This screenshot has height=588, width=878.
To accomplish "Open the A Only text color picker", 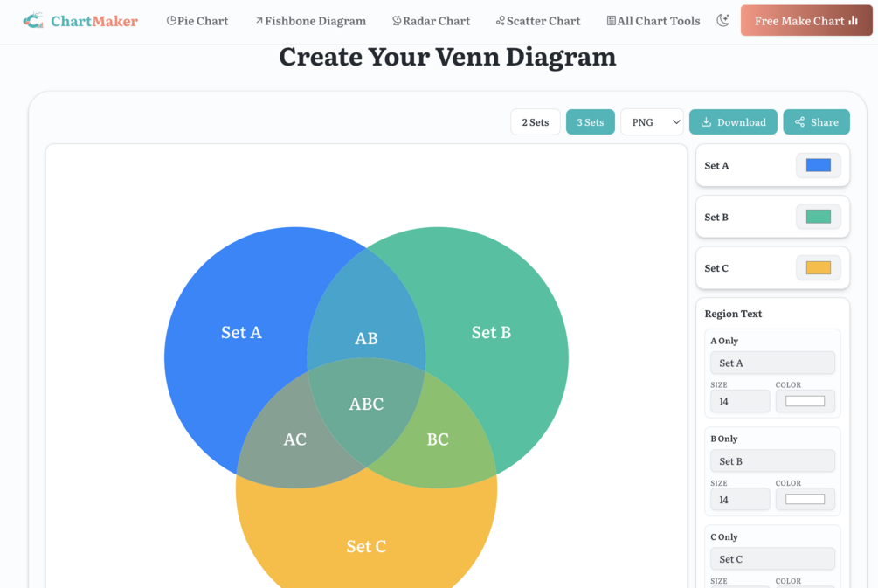I will [x=805, y=401].
